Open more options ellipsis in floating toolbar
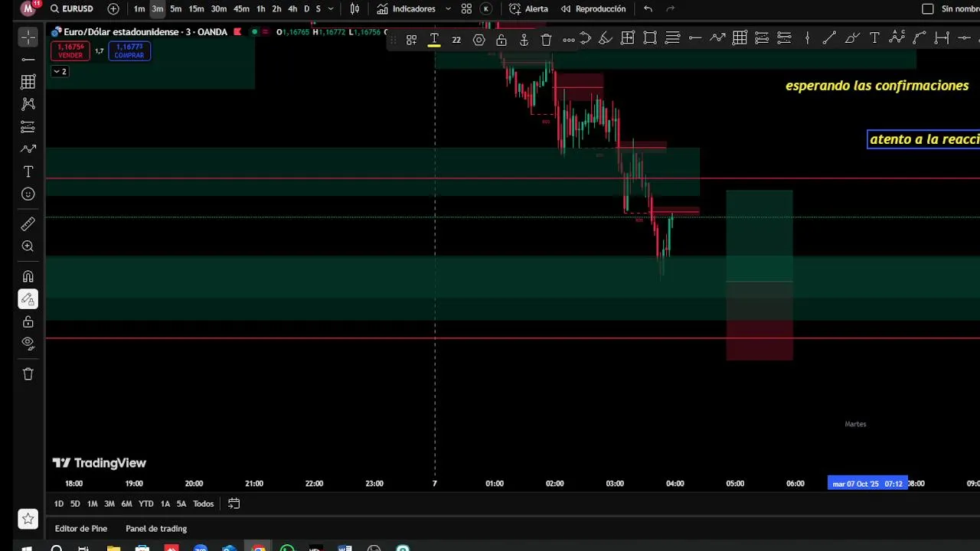Image resolution: width=980 pixels, height=551 pixels. [569, 40]
